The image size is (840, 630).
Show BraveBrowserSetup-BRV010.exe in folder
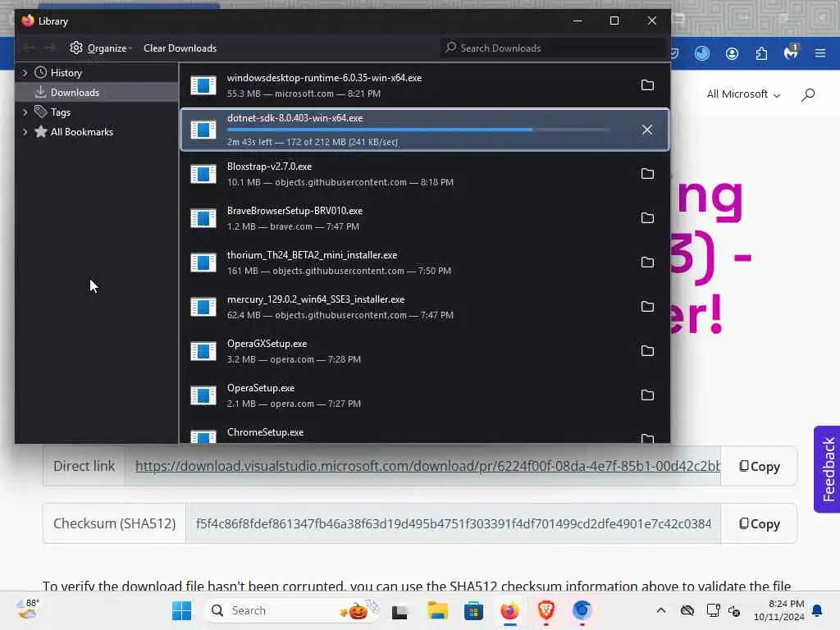pos(647,218)
